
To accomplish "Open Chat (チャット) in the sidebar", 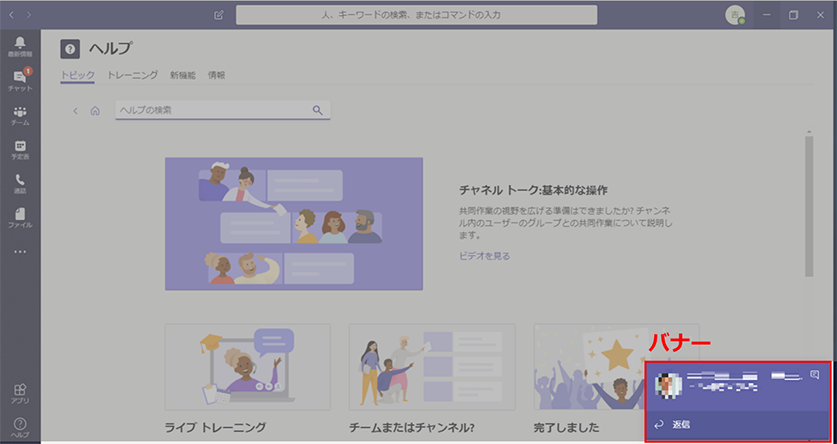I will pos(20,80).
